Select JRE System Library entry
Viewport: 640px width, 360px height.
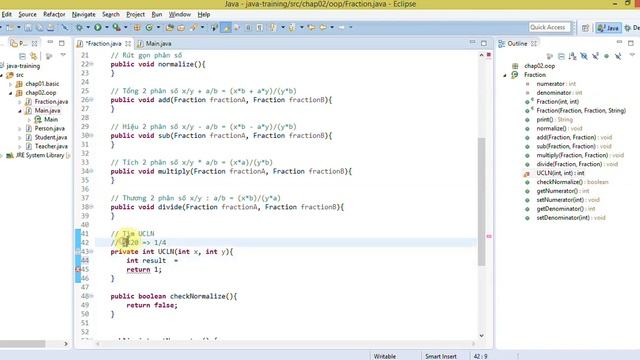click(39, 156)
